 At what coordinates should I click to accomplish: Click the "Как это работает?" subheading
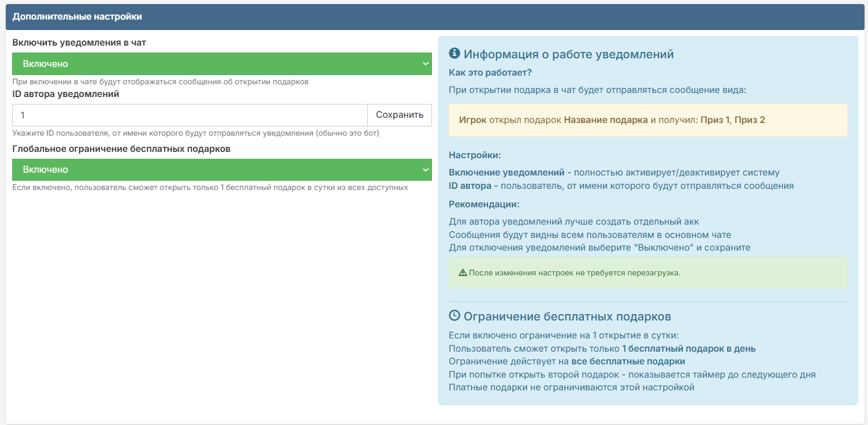490,73
